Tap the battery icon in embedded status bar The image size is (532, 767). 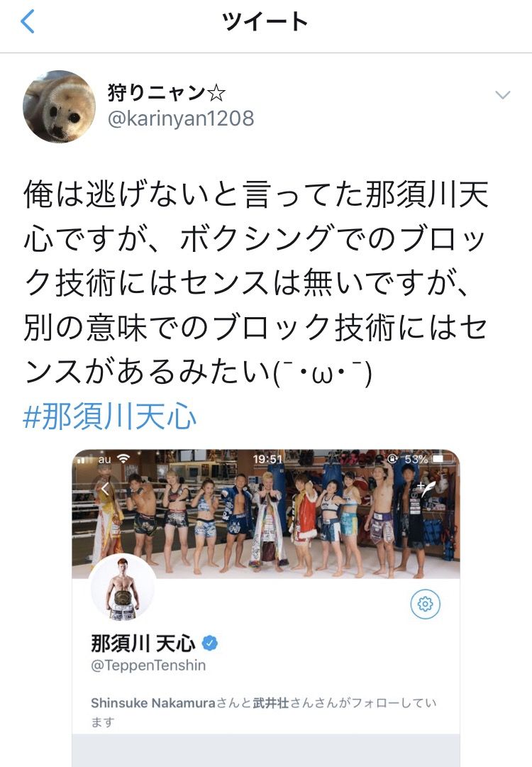coord(442,459)
